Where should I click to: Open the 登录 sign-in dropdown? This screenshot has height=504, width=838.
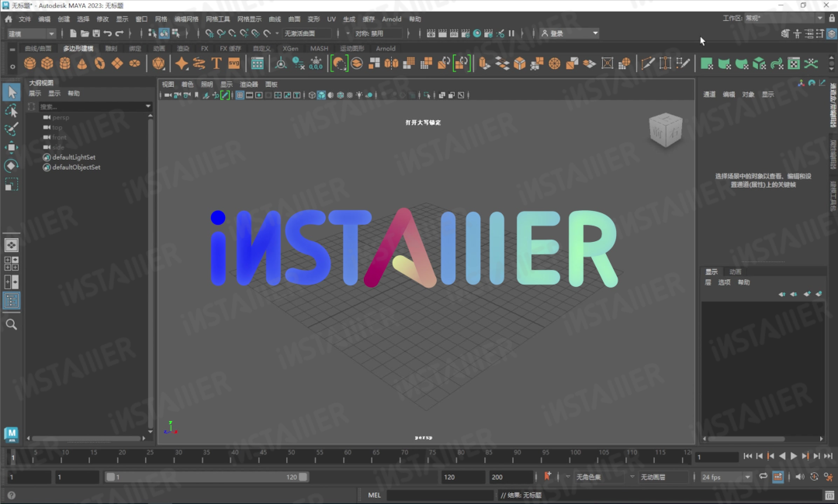pyautogui.click(x=570, y=33)
